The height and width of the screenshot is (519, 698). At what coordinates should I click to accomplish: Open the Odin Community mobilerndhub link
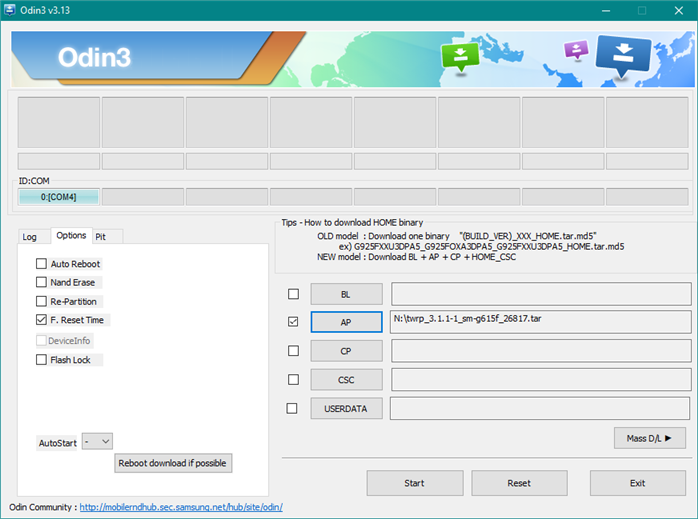181,507
